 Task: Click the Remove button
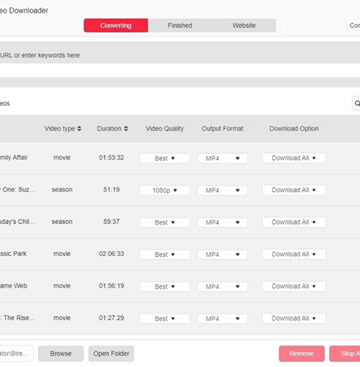point(302,354)
